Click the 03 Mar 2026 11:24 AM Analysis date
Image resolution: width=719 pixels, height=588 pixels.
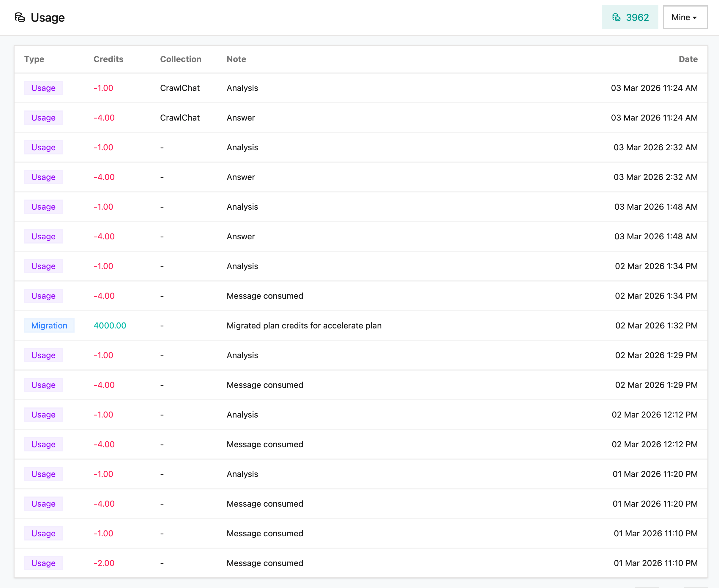coord(654,88)
